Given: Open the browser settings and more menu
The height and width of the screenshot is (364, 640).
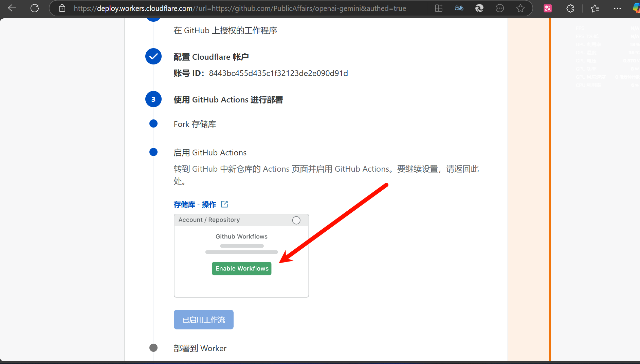Looking at the screenshot, I should click(x=617, y=8).
